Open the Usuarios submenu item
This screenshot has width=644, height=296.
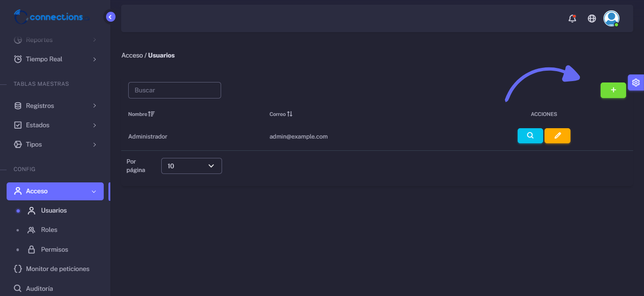pos(55,211)
